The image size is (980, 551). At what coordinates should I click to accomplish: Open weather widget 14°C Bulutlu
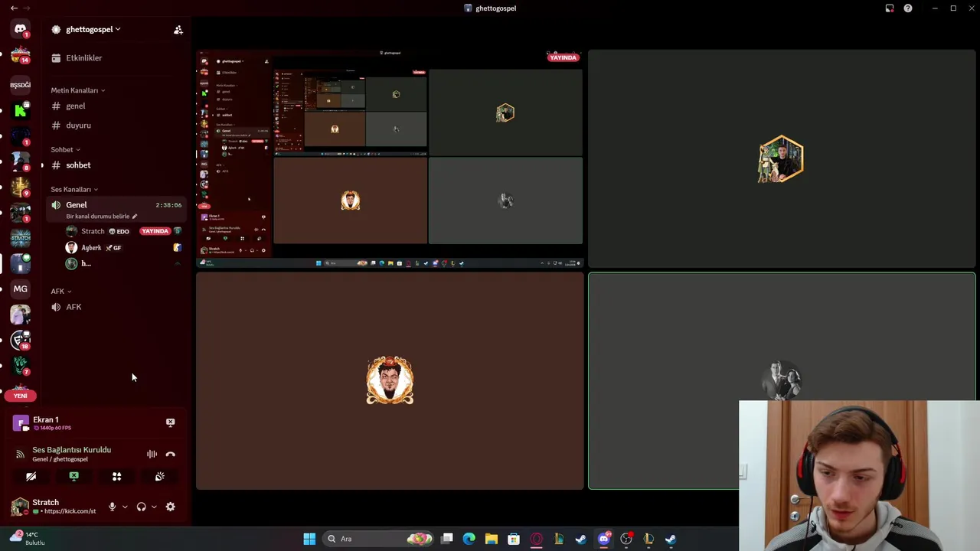pos(27,538)
